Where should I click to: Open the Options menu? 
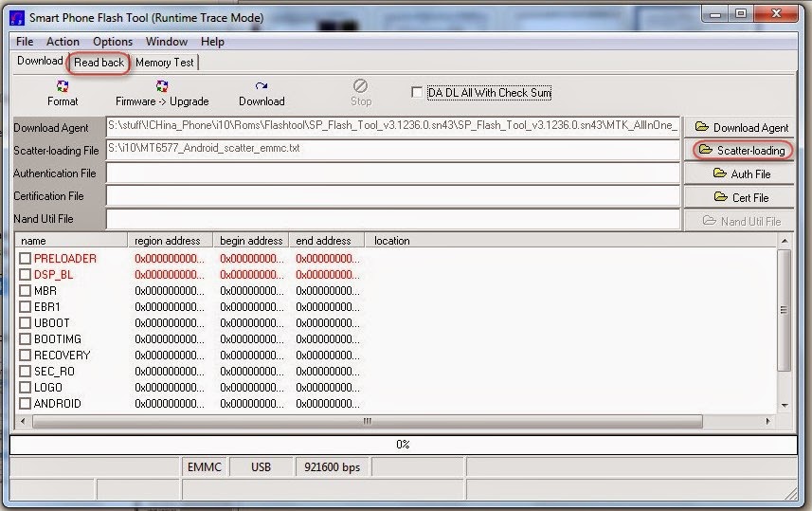click(x=113, y=42)
